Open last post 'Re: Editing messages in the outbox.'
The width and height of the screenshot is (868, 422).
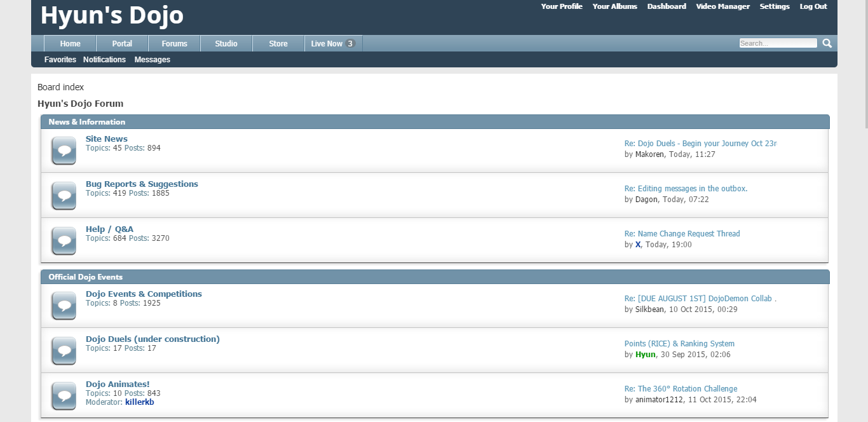686,189
